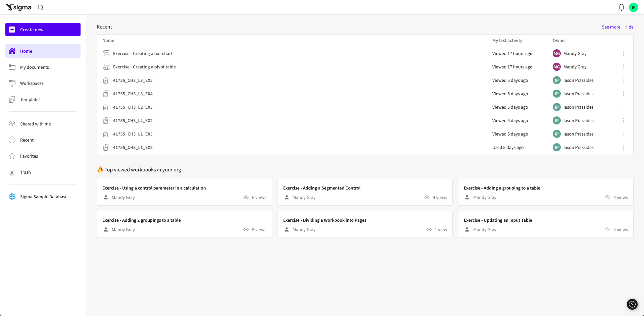
Task: Open more options for 41755_CH3_L1_EX2
Action: [x=624, y=147]
